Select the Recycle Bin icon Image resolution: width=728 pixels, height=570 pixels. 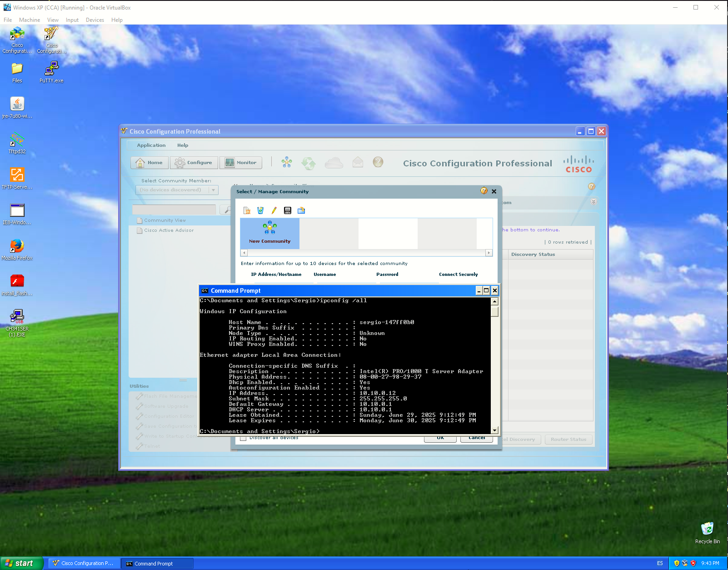708,533
